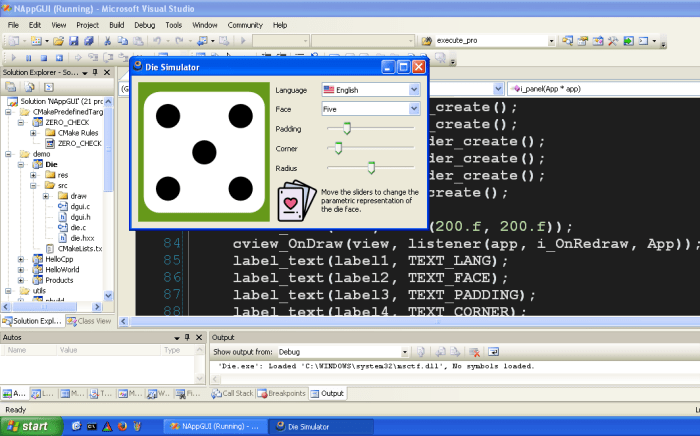Image resolution: width=700 pixels, height=436 pixels.
Task: Toggle auto-hide pin on Solution Explorer
Action: 96,73
